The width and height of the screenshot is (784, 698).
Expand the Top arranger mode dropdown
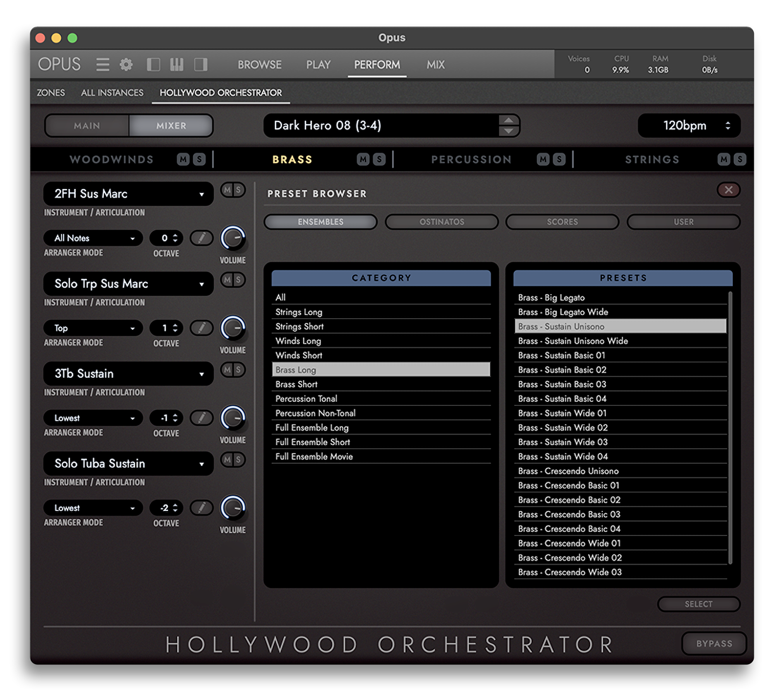[x=93, y=328]
